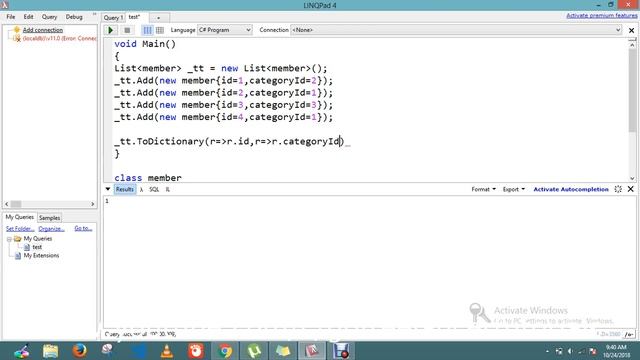Switch to the My Queries panel tab
Screen dimensions: 640x360
tap(20, 217)
